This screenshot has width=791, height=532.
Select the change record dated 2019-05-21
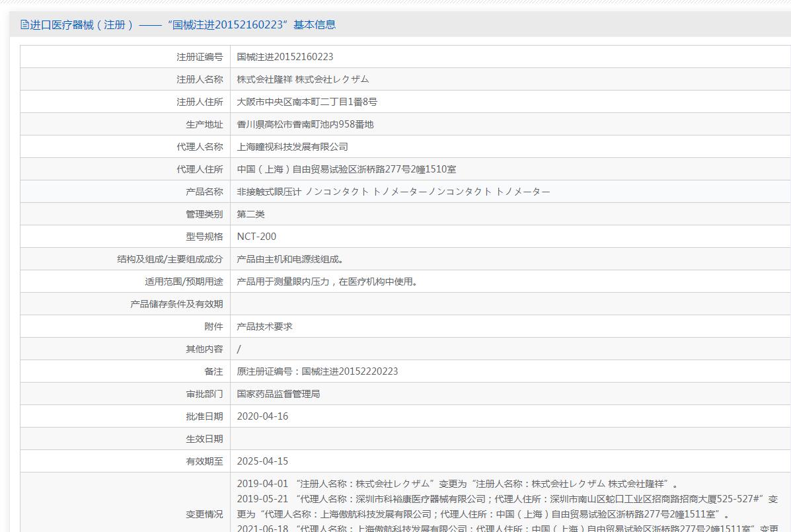(x=508, y=507)
